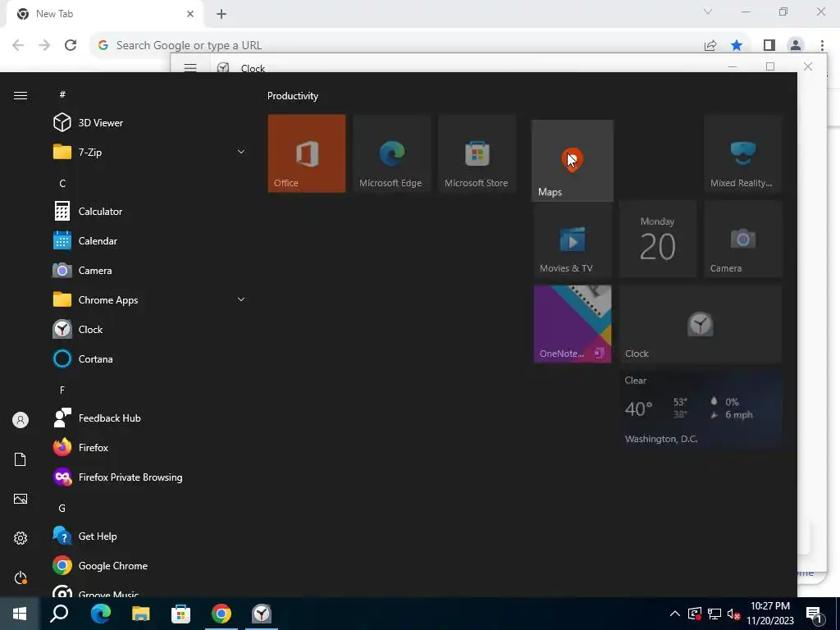The height and width of the screenshot is (630, 840).
Task: Expand the Chrome Apps folder
Action: [150, 299]
